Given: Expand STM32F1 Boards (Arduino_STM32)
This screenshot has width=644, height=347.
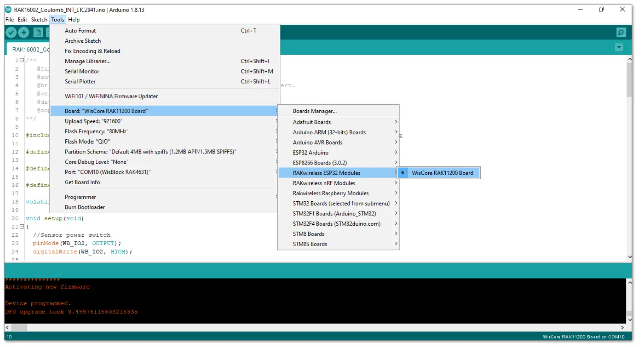Looking at the screenshot, I should tap(338, 214).
